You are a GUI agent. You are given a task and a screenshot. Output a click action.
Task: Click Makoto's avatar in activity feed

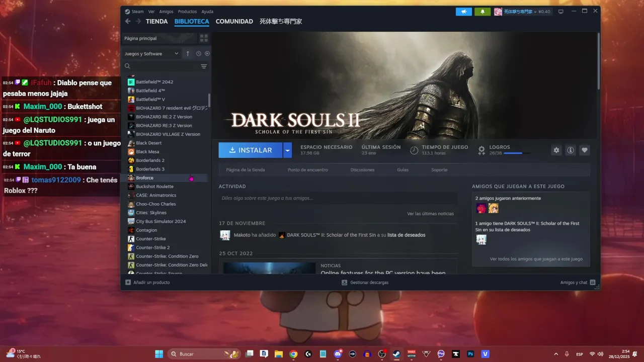tap(225, 235)
